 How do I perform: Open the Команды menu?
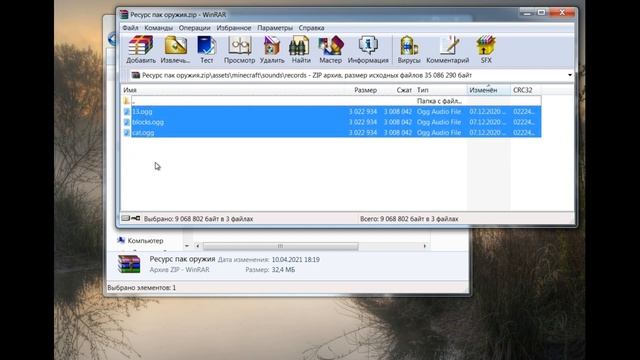tap(158, 28)
